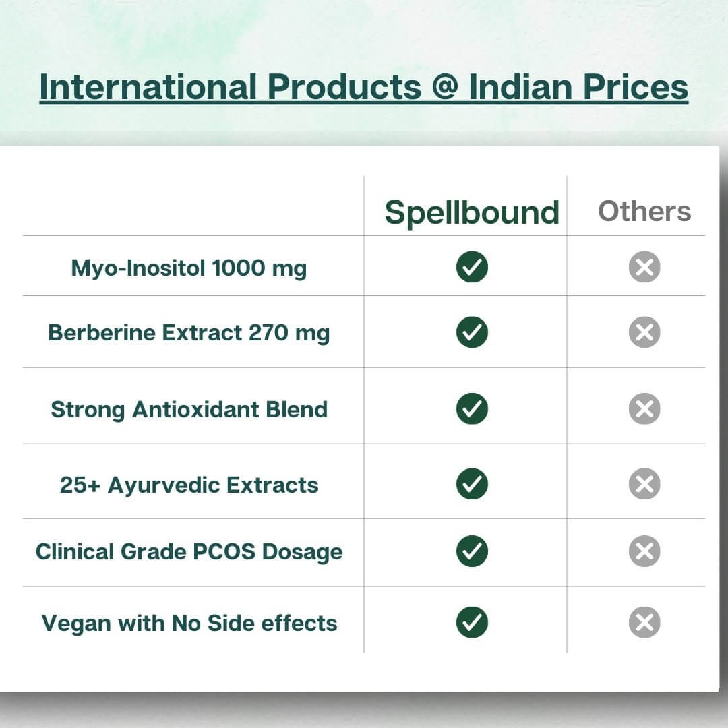
Task: Select the Strong Antioxidant Blend label
Action: click(189, 409)
